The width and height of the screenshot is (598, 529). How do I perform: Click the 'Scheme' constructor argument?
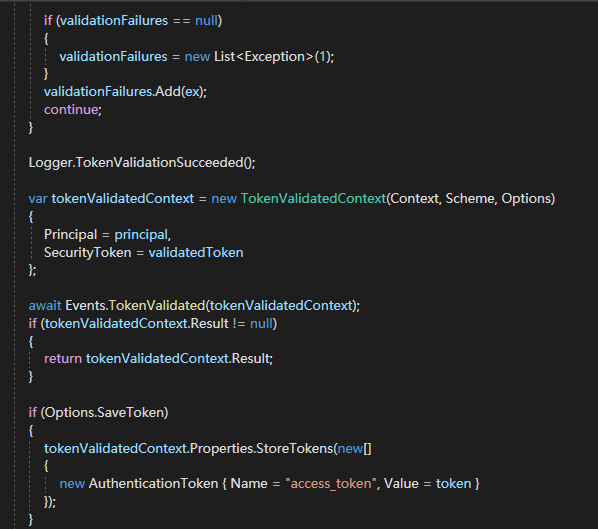pos(471,198)
